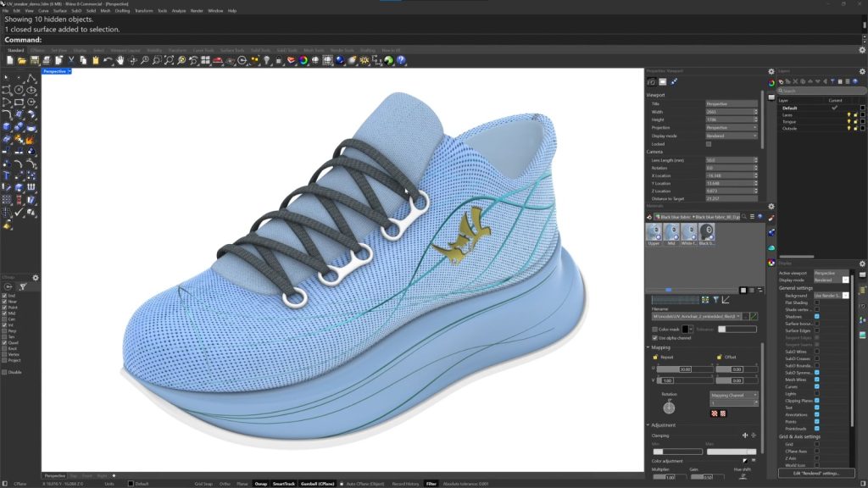
Task: Toggle Osnap in status bar
Action: 260,484
